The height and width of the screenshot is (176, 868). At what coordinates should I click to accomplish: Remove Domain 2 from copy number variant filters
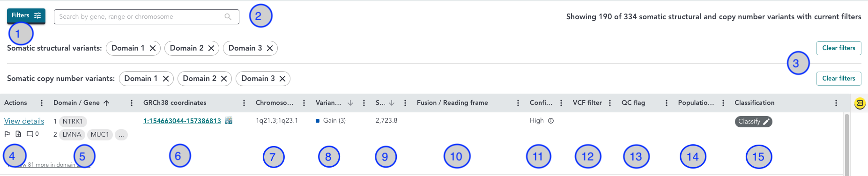click(x=224, y=79)
